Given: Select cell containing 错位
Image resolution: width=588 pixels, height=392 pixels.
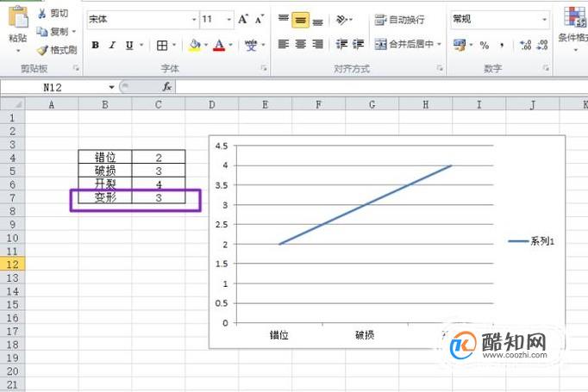Looking at the screenshot, I should pyautogui.click(x=105, y=157).
